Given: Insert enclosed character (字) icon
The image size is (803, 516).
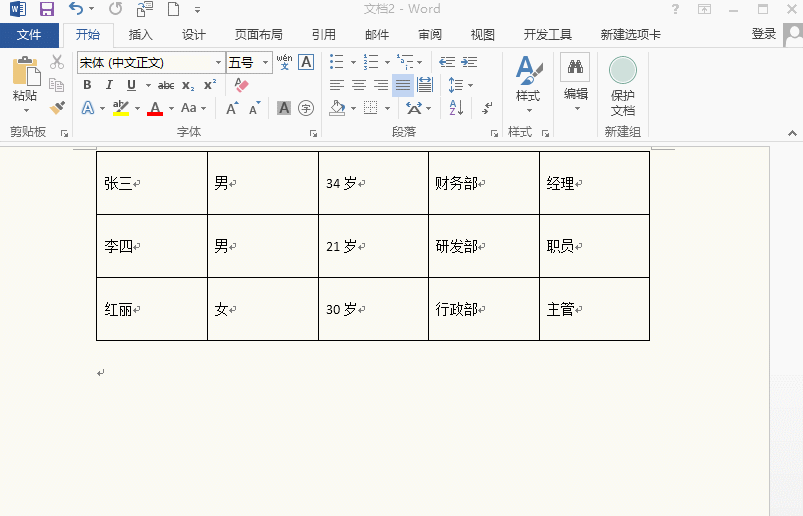Looking at the screenshot, I should click(306, 108).
